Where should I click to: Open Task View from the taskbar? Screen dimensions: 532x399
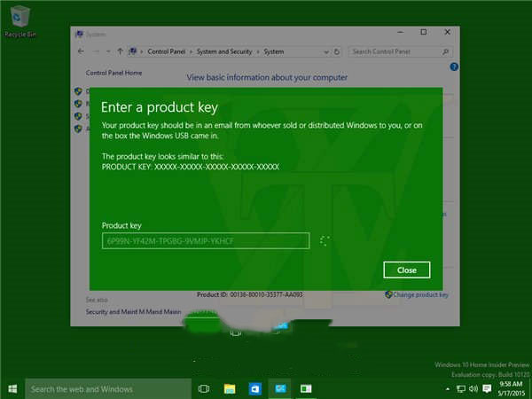click(x=204, y=388)
